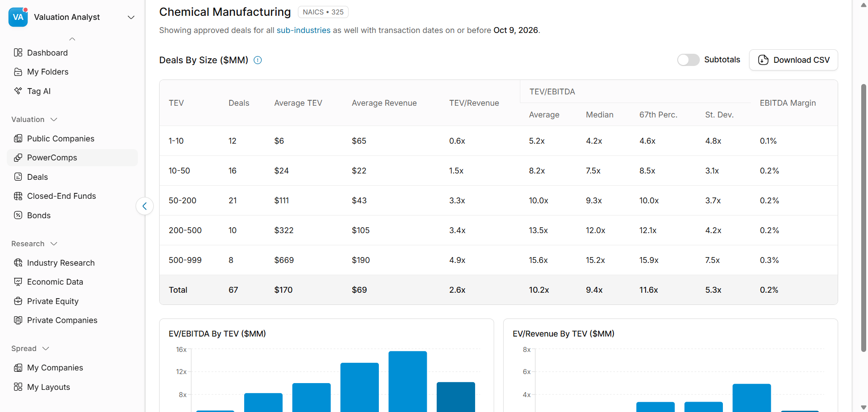Click the Private Equity icon
868x412 pixels.
18,301
